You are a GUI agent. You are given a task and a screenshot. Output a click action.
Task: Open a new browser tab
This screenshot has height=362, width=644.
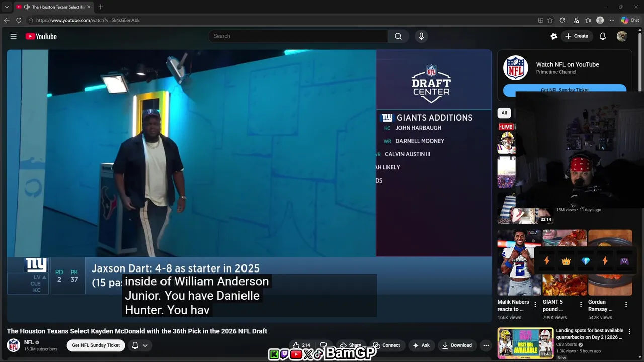[101, 7]
